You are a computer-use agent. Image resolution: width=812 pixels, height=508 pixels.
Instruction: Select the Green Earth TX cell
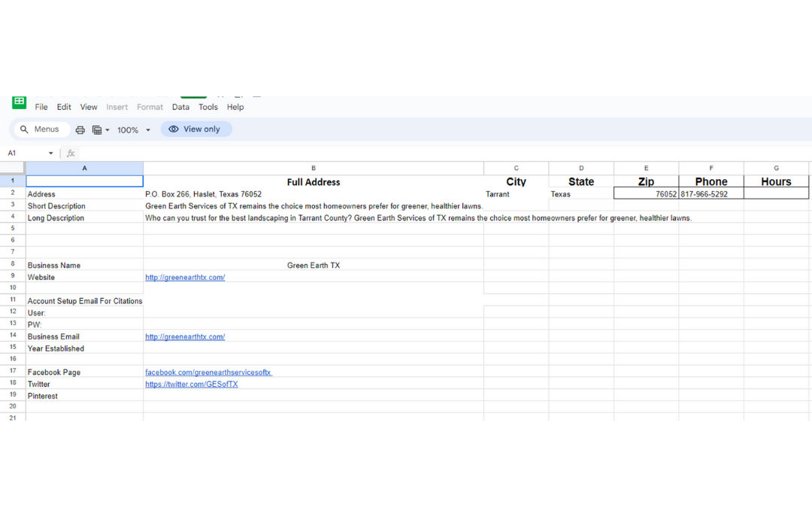point(314,265)
